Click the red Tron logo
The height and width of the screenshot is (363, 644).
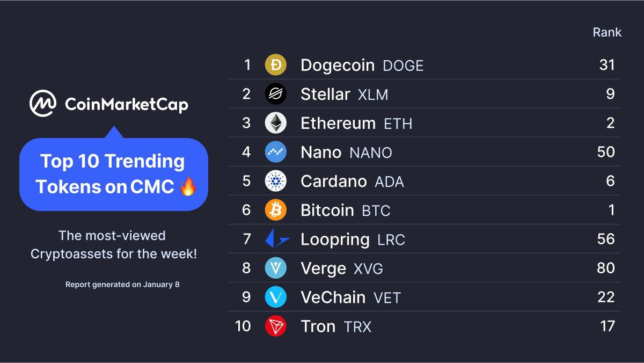tap(276, 326)
